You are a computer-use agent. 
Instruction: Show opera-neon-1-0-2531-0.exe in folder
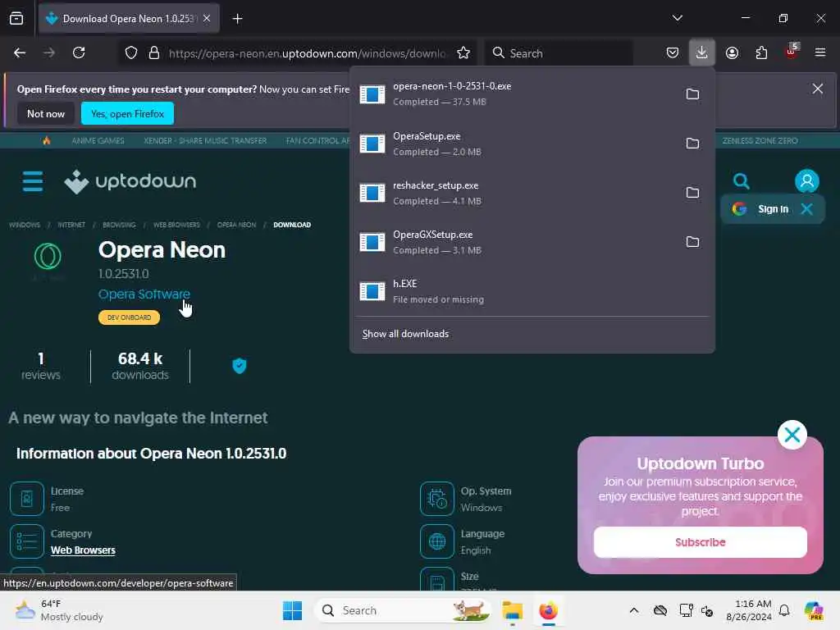tap(692, 94)
